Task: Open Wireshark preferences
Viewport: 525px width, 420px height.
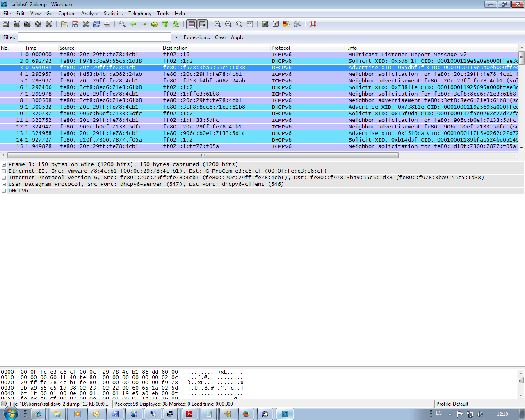Action: 297,24
